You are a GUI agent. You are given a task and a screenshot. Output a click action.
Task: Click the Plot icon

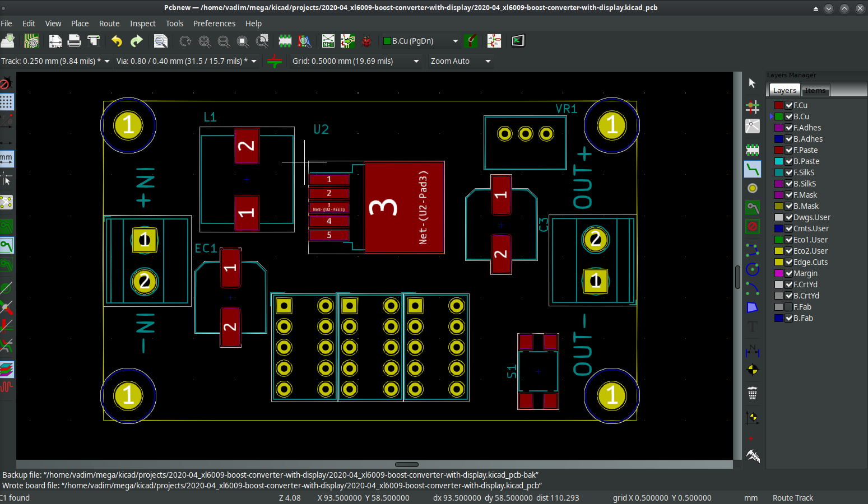[x=94, y=41]
